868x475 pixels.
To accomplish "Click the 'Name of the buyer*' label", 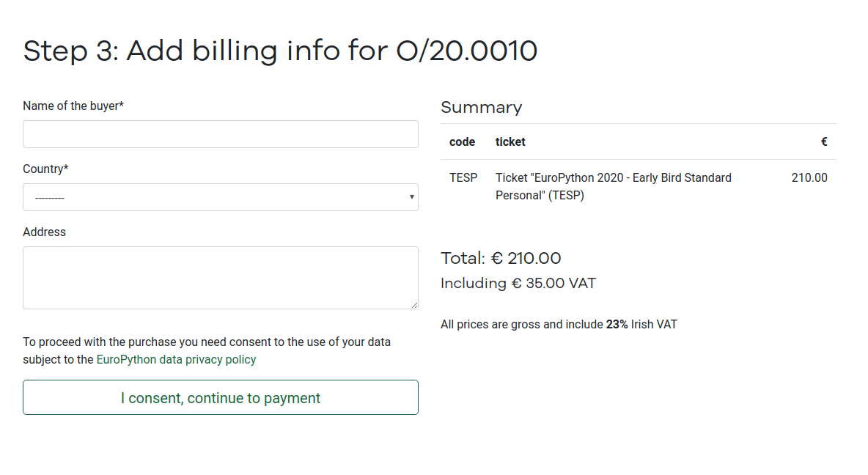I will click(73, 106).
